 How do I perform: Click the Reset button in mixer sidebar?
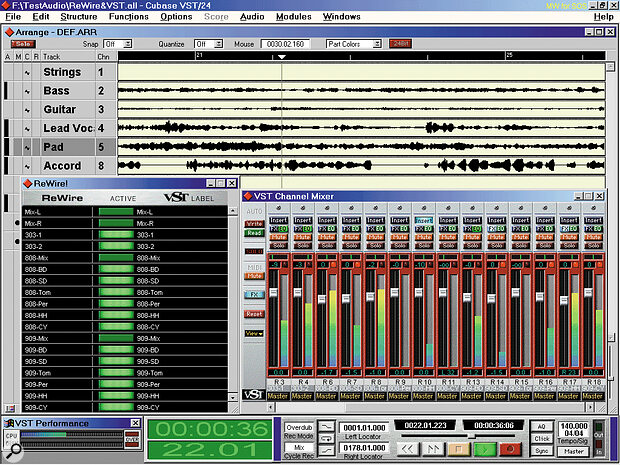point(254,314)
